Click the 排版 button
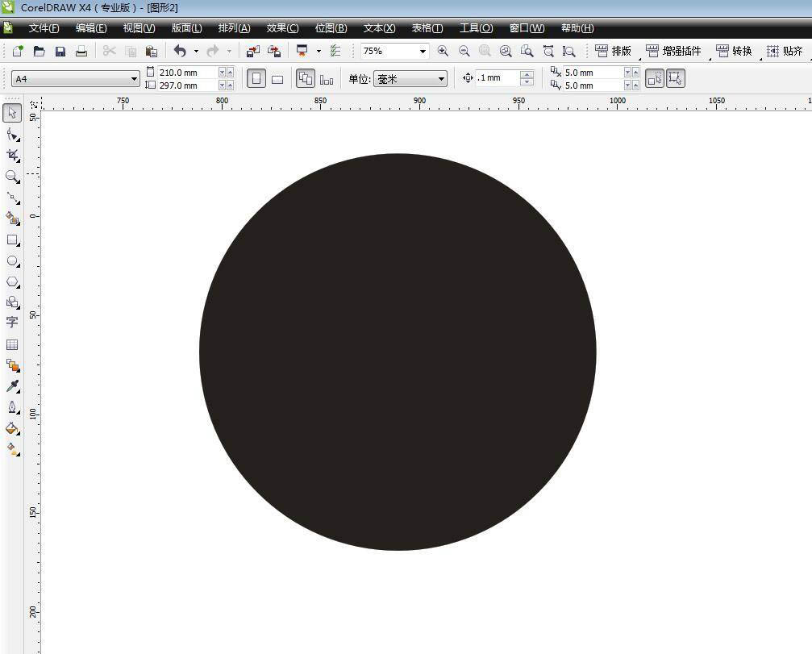Viewport: 812px width, 654px height. click(x=614, y=51)
